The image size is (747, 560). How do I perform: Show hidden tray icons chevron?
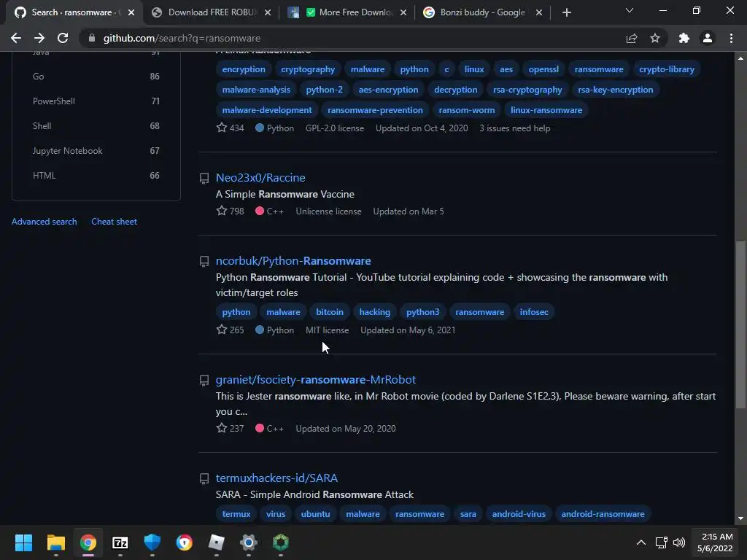(x=641, y=542)
